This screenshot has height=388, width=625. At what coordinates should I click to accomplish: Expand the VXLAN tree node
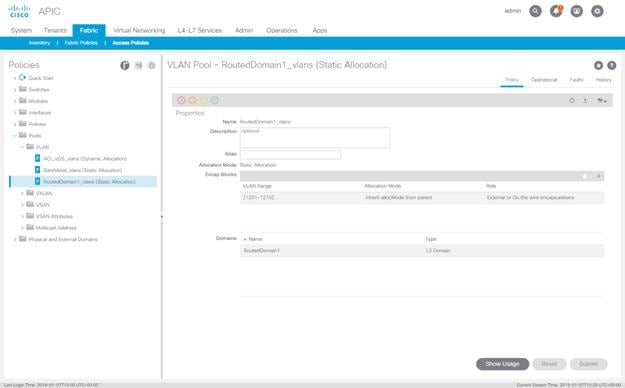point(22,193)
